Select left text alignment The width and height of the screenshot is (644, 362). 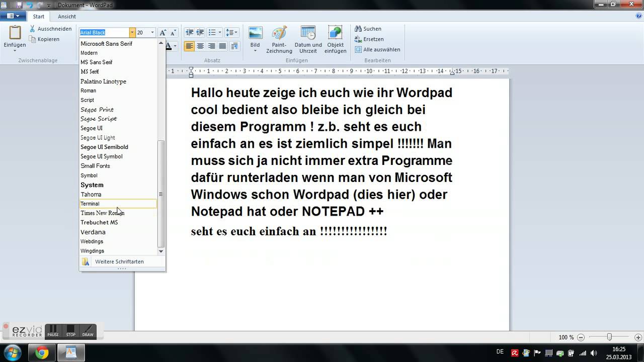point(189,46)
